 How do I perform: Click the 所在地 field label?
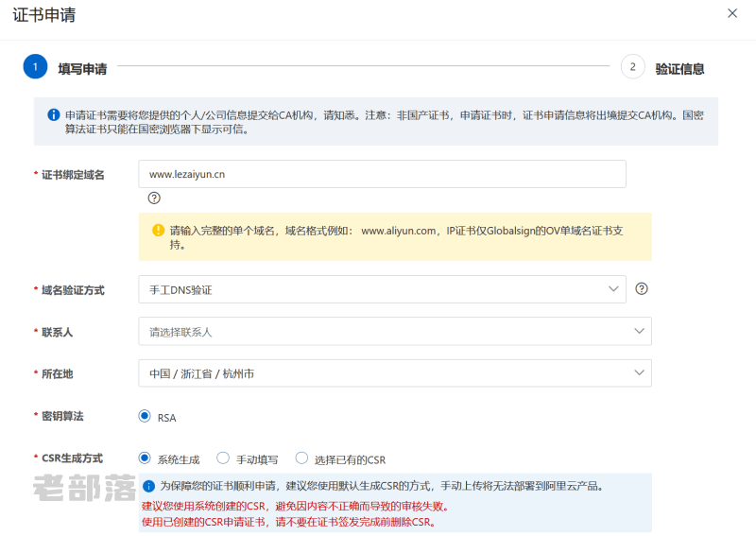click(x=57, y=374)
